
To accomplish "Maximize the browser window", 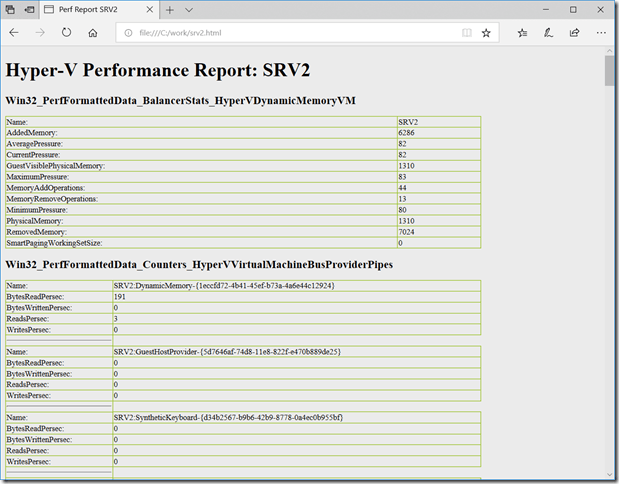I will point(573,9).
